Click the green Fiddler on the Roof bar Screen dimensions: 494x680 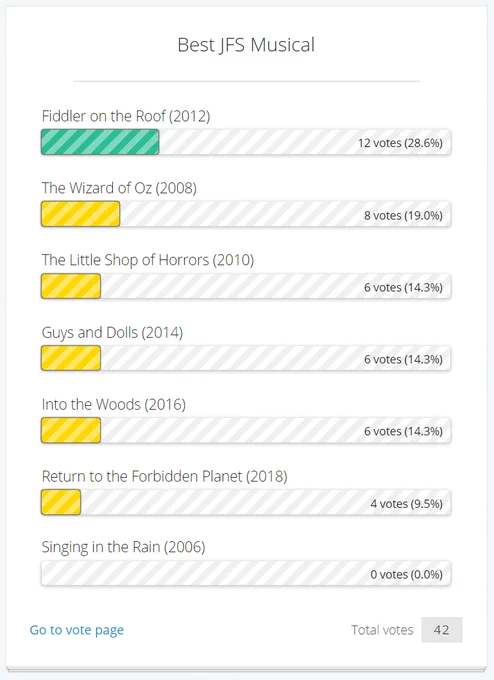[100, 142]
